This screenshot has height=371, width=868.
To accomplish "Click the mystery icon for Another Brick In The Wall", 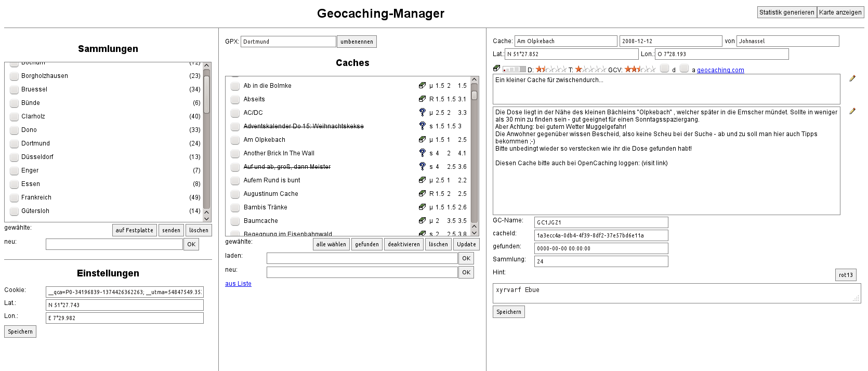I will point(422,153).
